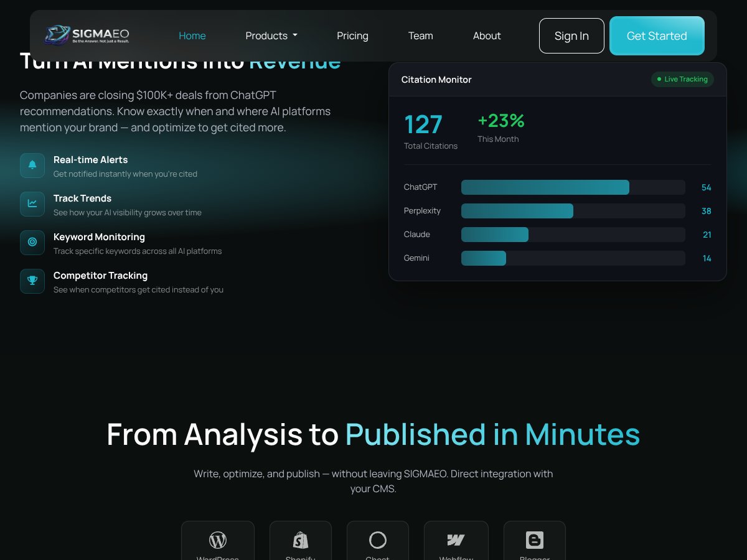747x560 pixels.
Task: Click the Real-time Alerts bell icon
Action: click(x=32, y=166)
